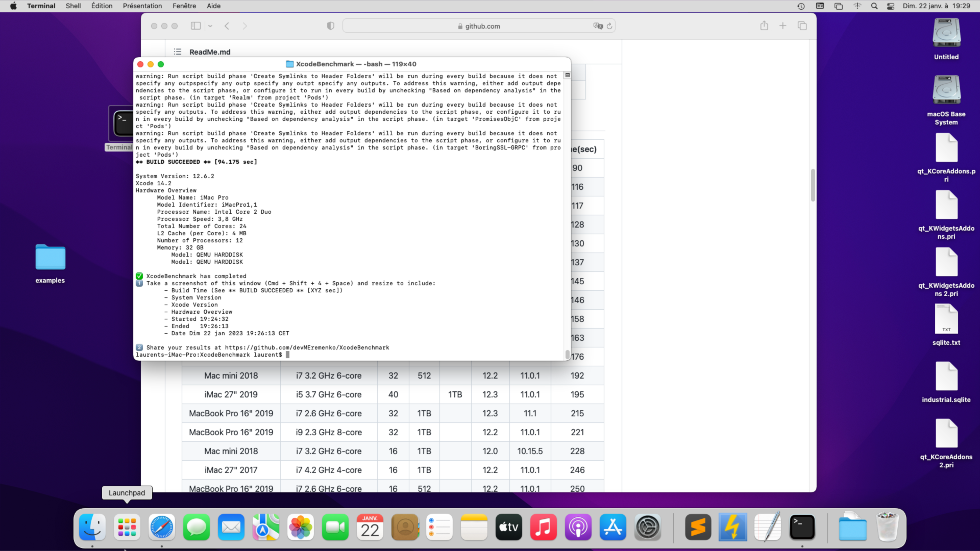Select sqlite.txt file on desktop
980x551 pixels.
tap(946, 325)
